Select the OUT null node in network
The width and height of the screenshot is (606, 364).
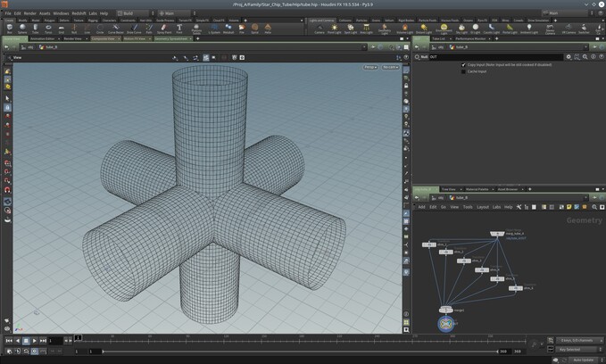(x=445, y=324)
